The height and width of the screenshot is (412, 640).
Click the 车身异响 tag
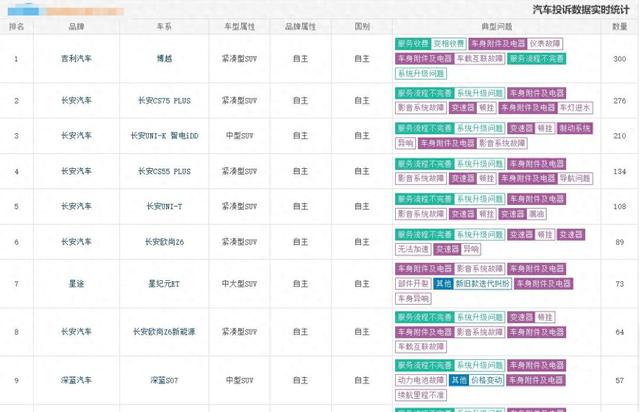pyautogui.click(x=413, y=299)
